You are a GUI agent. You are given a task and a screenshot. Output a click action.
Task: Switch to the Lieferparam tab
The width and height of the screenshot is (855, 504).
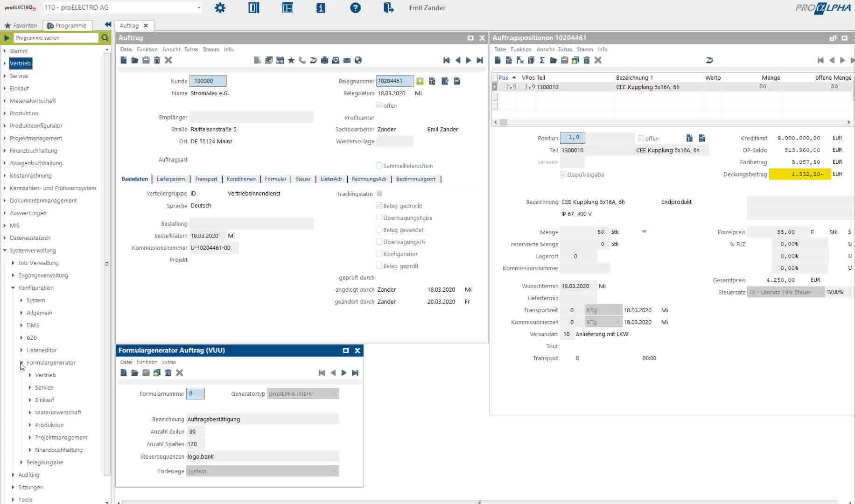pyautogui.click(x=171, y=179)
